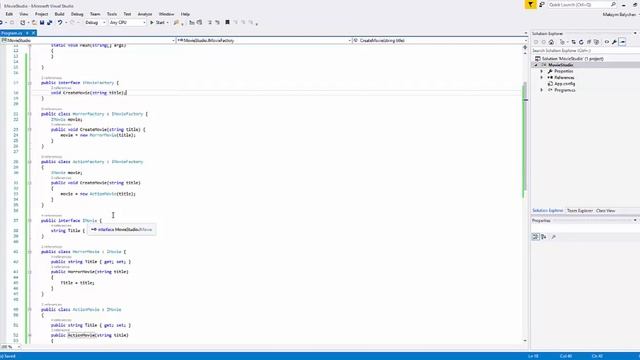Click the feedback icon beside Quick Launch

coord(542,4)
